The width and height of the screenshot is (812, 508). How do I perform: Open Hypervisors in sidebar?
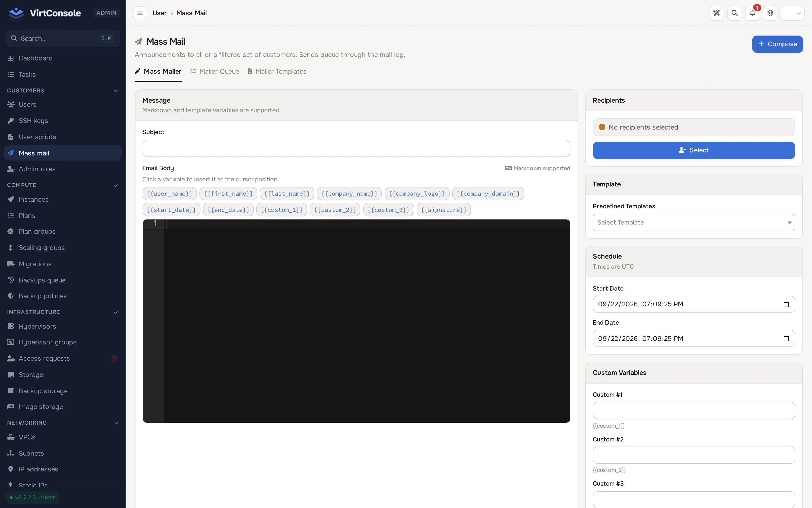[63, 326]
